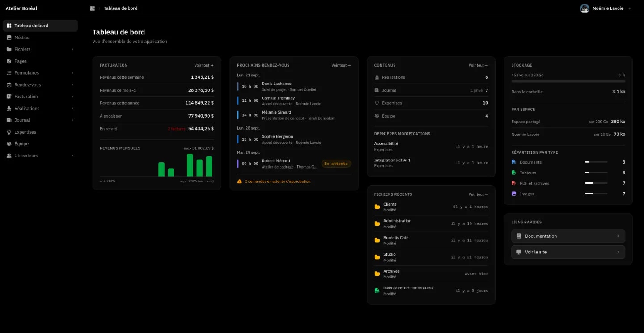Click the Expertises icon in Contenus card
Screen dimensions: 644x333
377,103
